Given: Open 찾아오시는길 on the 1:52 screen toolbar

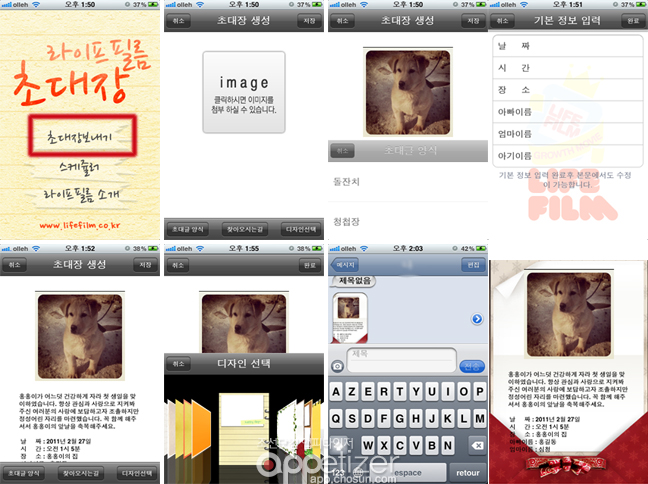Looking at the screenshot, I should tap(81, 473).
